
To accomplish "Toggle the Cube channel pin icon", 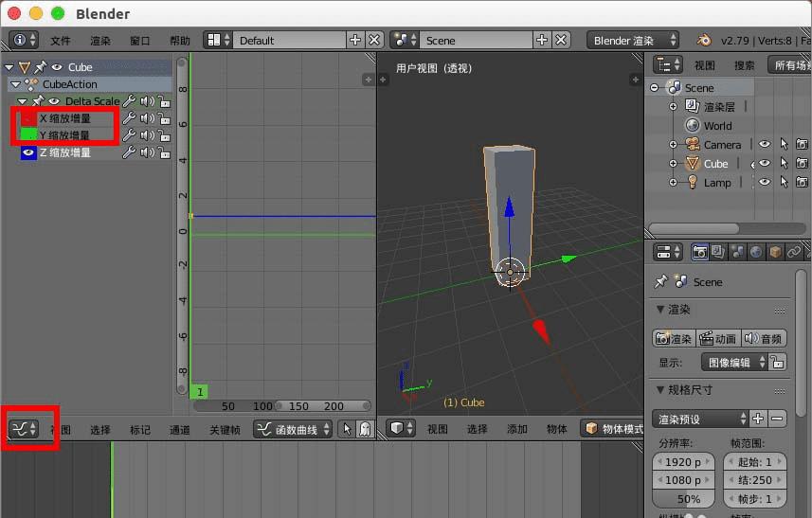I will pos(40,66).
